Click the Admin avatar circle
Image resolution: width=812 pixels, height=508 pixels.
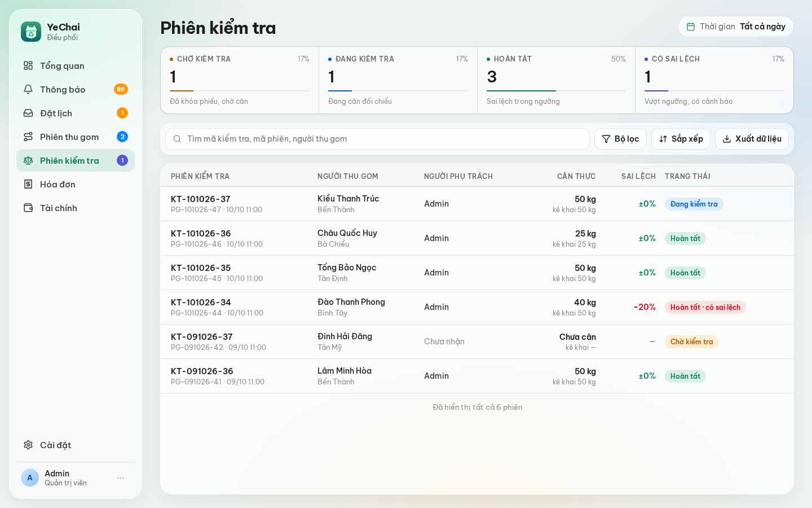click(30, 478)
